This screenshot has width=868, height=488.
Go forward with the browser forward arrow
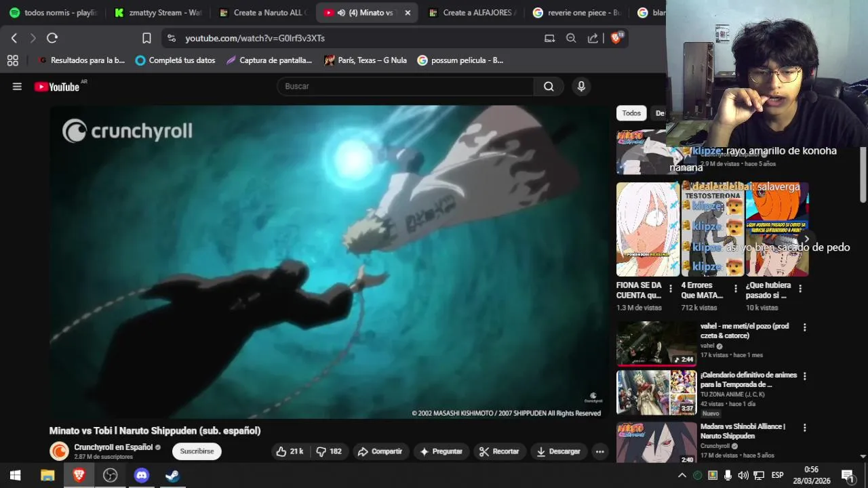(33, 39)
